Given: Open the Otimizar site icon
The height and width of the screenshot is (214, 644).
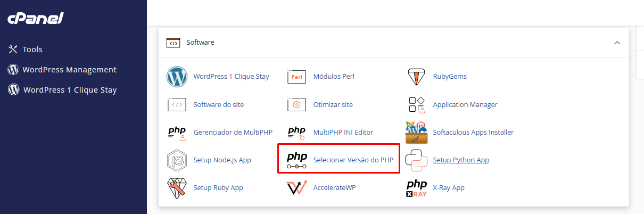Looking at the screenshot, I should (296, 105).
